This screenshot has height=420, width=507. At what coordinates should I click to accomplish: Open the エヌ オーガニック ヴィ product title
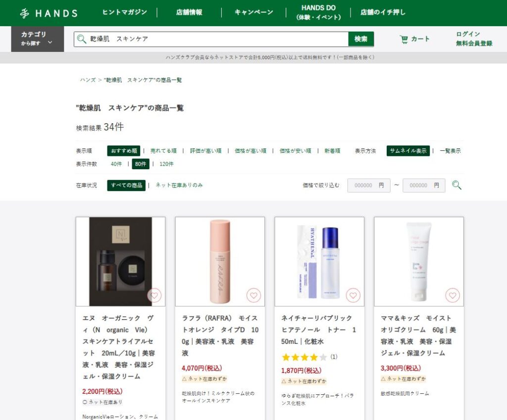pyautogui.click(x=119, y=347)
